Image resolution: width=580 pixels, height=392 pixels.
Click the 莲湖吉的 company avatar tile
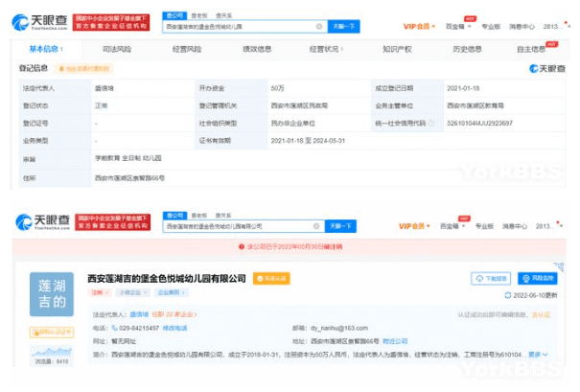(52, 294)
